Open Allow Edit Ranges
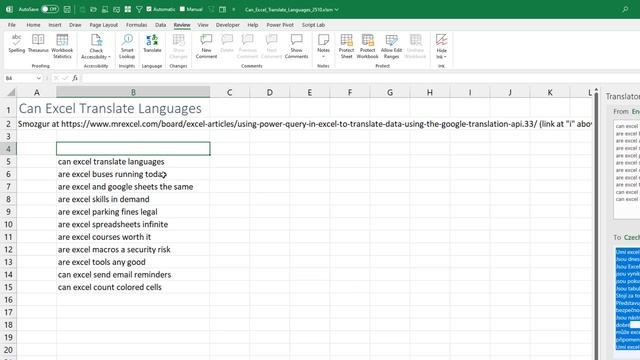640x360 pixels. point(391,46)
